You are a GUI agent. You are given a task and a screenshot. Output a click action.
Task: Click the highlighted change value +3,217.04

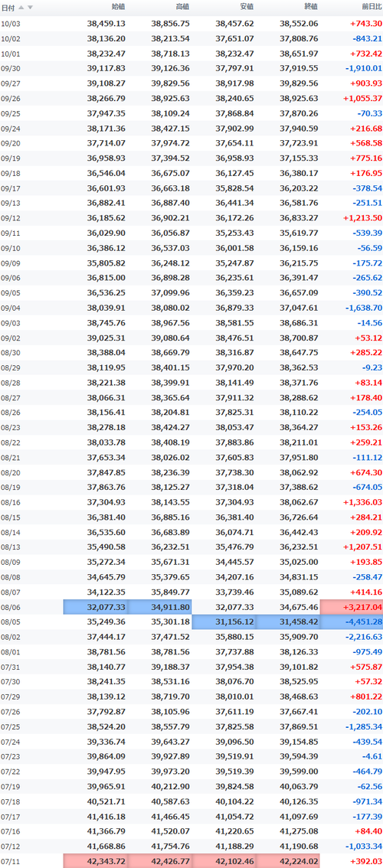coord(363,607)
